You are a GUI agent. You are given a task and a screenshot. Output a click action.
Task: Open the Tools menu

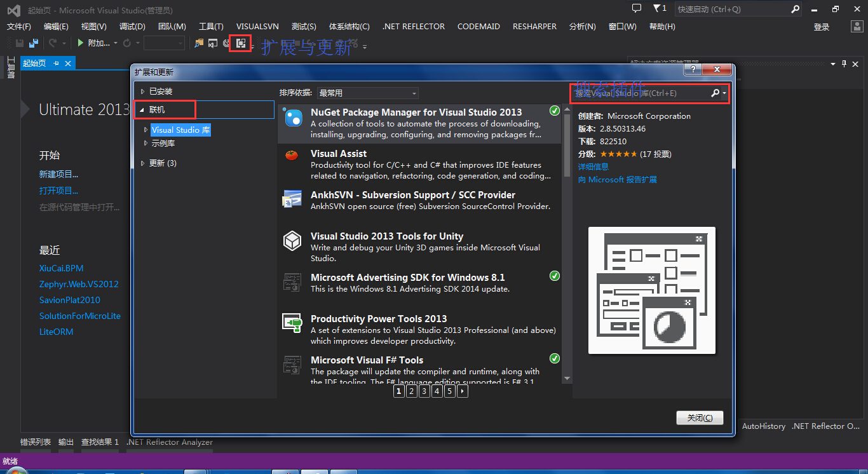[x=211, y=27]
